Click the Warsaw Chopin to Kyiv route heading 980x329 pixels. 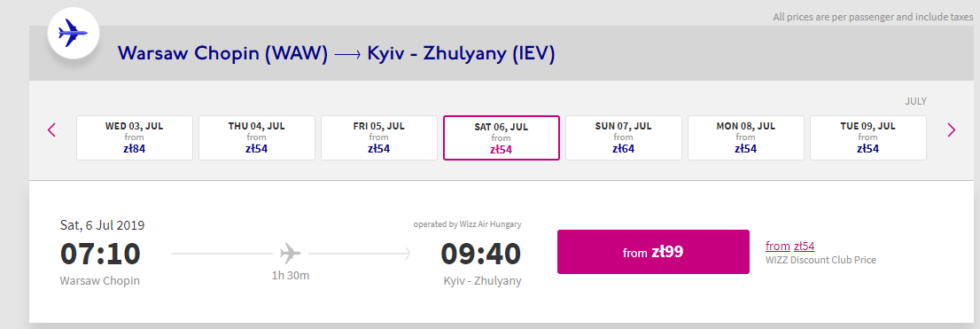(336, 54)
